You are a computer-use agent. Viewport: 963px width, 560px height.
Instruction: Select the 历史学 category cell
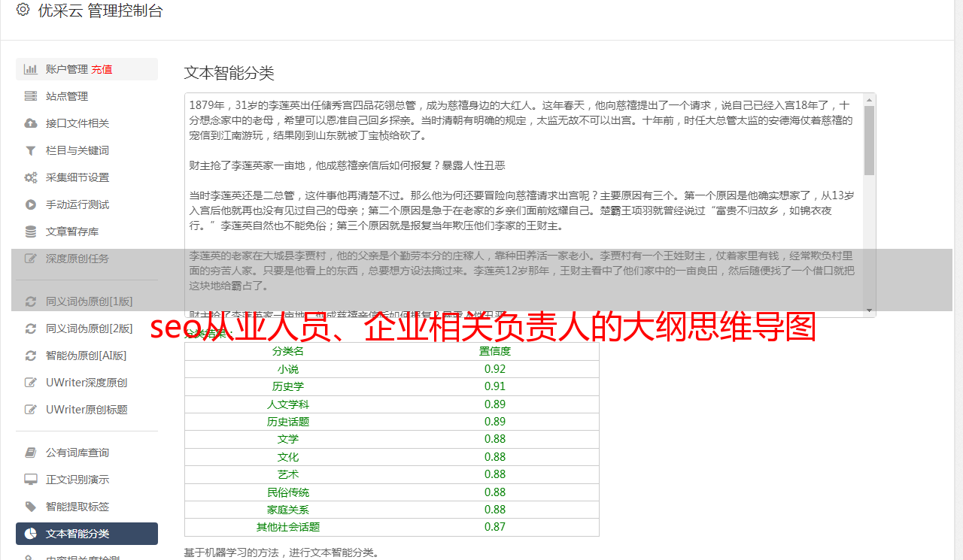pos(288,386)
